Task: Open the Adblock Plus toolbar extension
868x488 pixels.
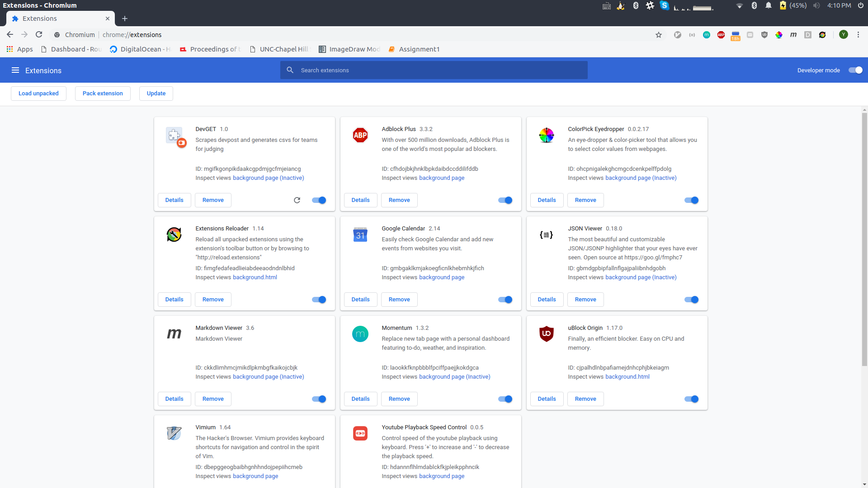Action: click(x=721, y=35)
